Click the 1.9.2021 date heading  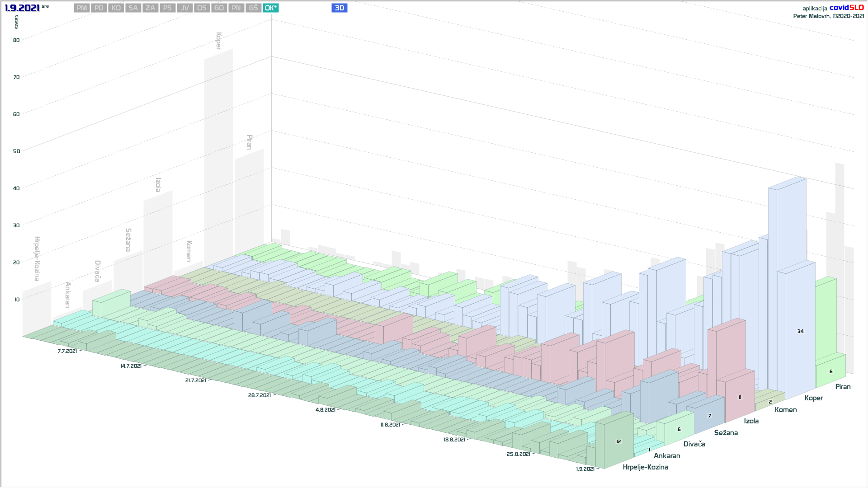click(22, 8)
